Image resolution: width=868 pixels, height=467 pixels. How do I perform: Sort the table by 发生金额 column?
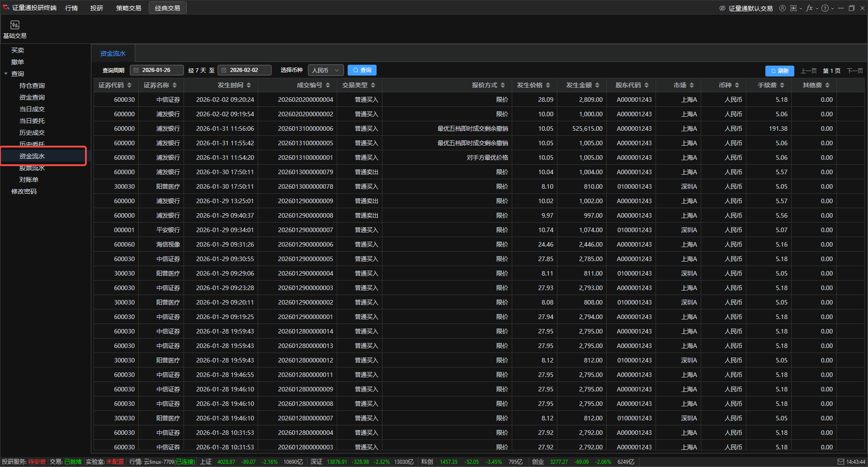597,85
